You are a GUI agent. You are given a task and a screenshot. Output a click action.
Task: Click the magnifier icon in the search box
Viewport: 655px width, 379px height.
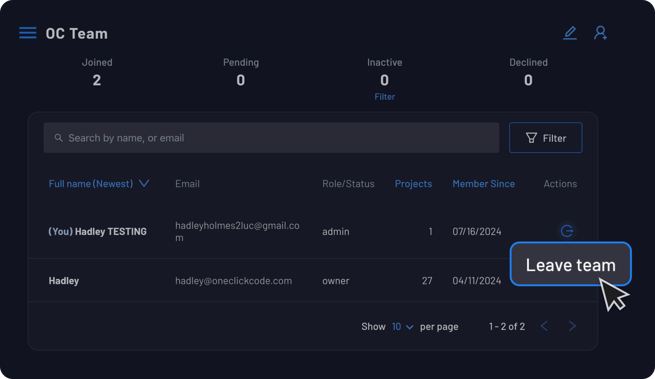tap(58, 137)
